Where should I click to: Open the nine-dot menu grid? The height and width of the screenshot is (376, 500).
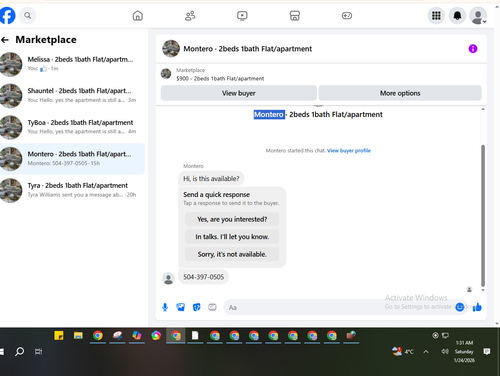(x=436, y=15)
